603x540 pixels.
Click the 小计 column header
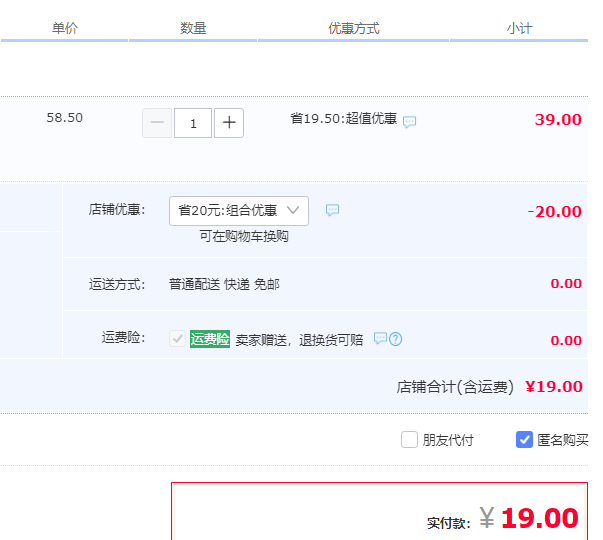tap(519, 28)
